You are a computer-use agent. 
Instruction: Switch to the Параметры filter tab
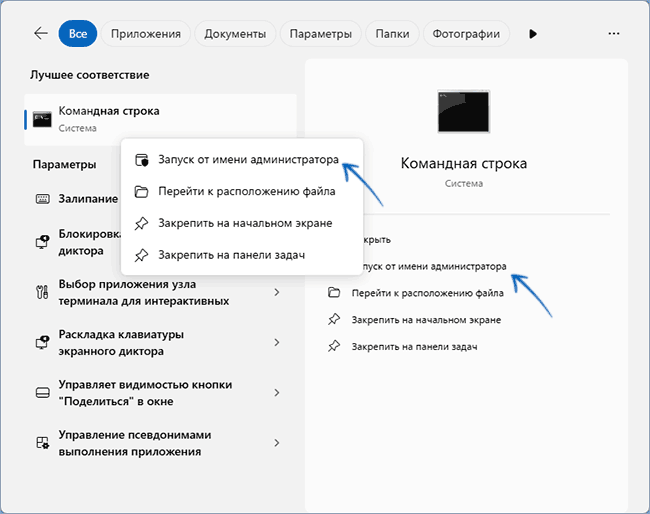tap(320, 34)
